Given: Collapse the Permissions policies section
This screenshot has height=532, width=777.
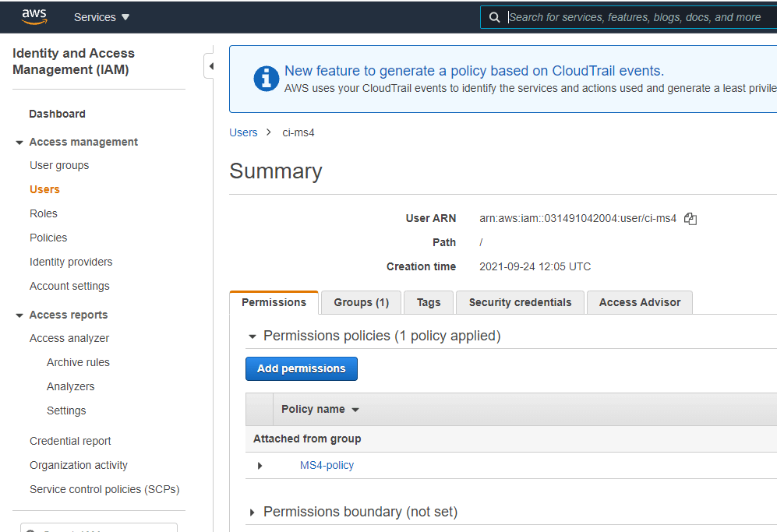Looking at the screenshot, I should coord(253,336).
